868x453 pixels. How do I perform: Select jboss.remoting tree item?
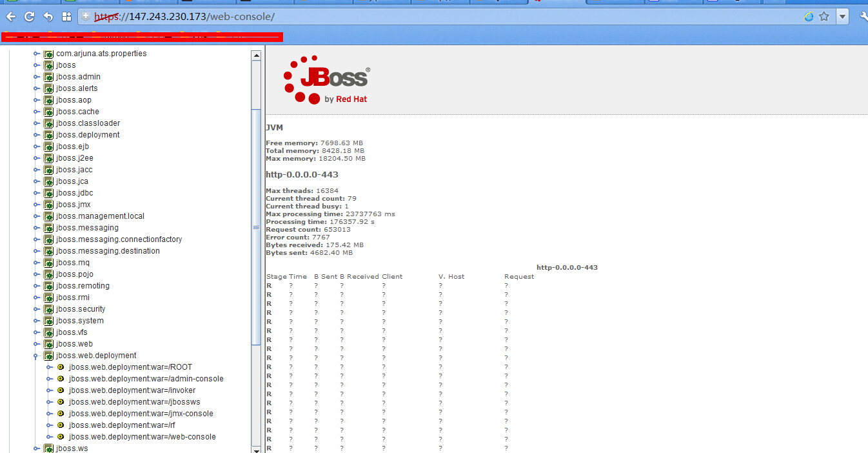83,286
